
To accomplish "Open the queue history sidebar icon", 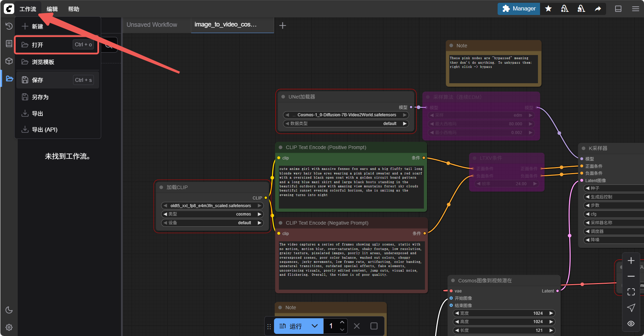I will coord(9,26).
